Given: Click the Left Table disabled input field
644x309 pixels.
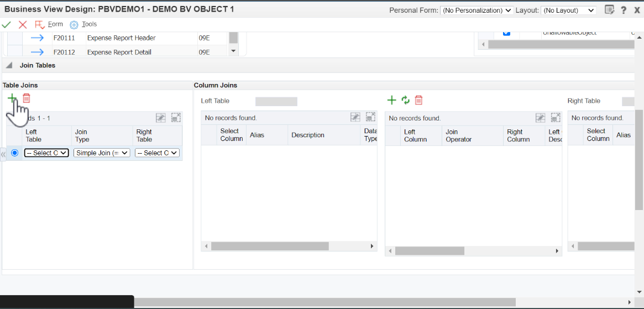Looking at the screenshot, I should tap(276, 102).
